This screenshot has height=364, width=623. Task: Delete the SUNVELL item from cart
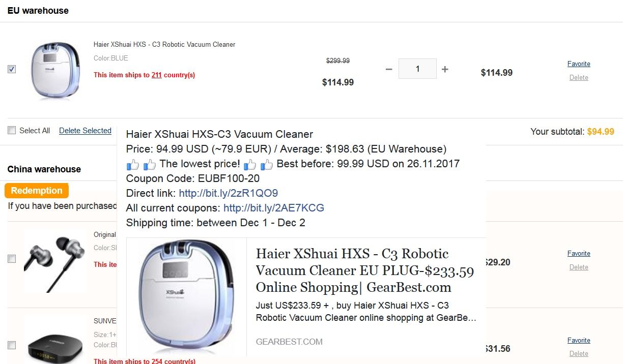(579, 354)
